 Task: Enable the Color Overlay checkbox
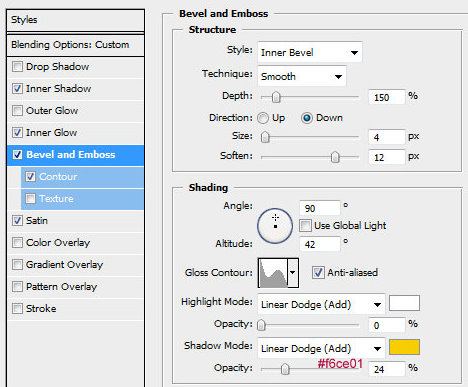coord(17,243)
